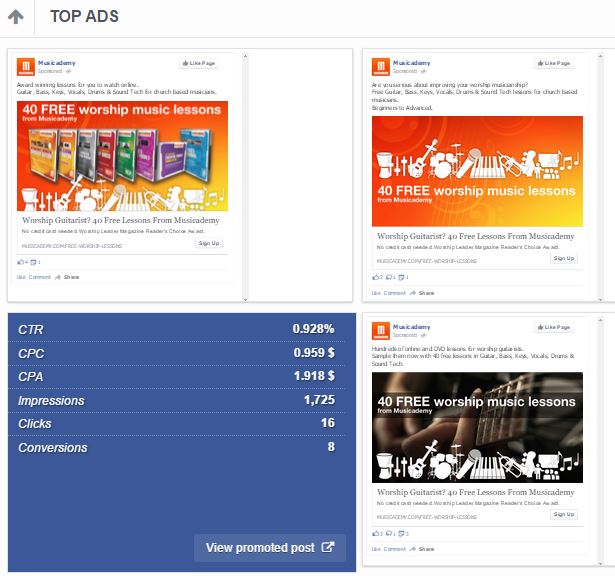Open the dark guitar-hand ad image
The width and height of the screenshot is (615, 576).
coord(477,427)
